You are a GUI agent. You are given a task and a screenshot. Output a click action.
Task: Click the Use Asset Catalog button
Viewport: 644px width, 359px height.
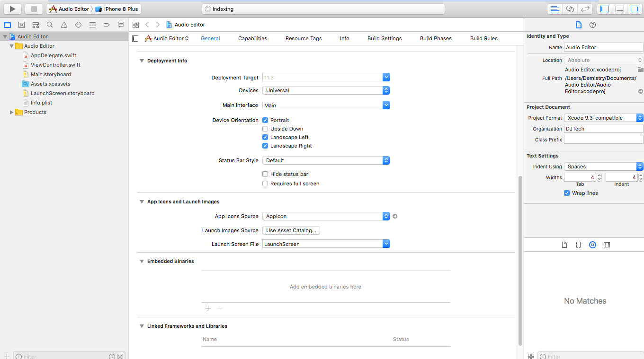click(291, 230)
